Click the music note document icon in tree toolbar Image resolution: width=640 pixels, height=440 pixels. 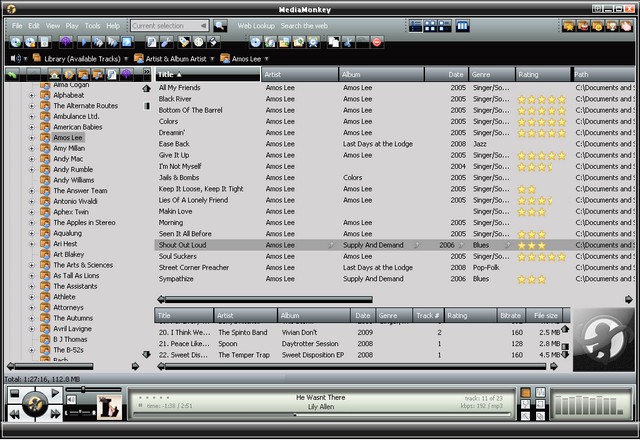(112, 74)
